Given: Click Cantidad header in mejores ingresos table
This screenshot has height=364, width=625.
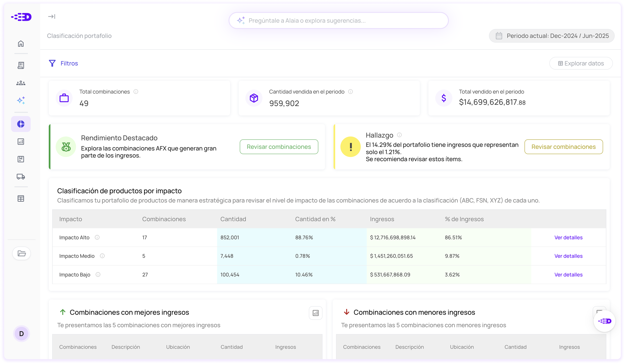Looking at the screenshot, I should (232, 347).
